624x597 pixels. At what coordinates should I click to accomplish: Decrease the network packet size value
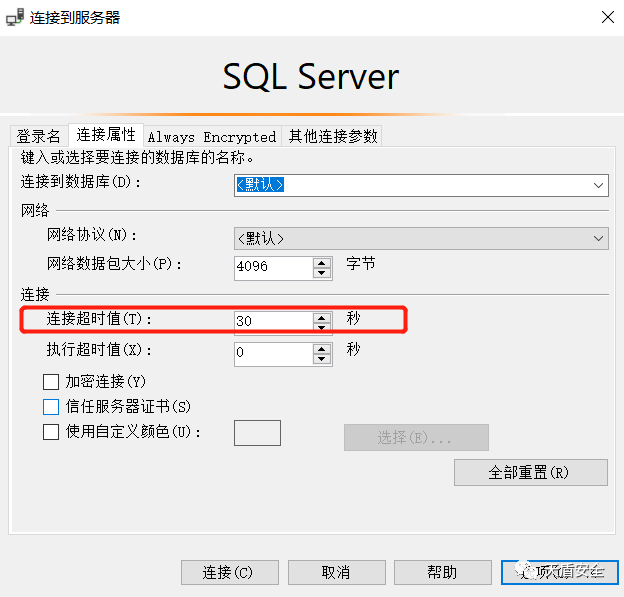(322, 273)
